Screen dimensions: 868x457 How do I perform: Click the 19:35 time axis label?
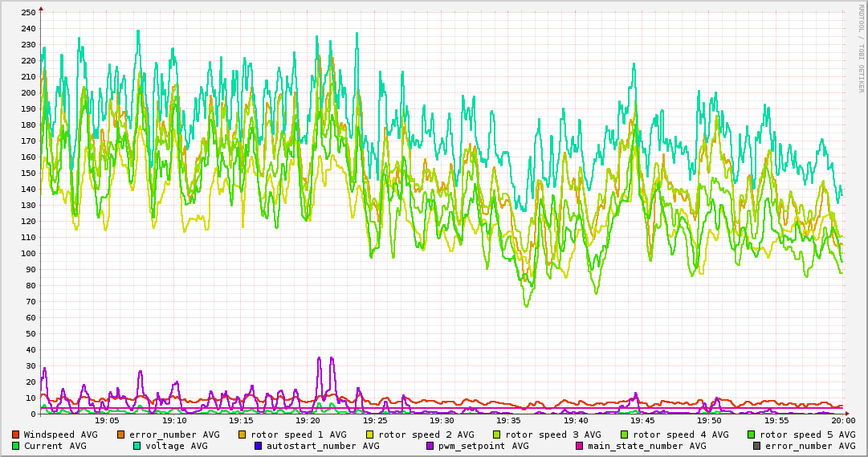pyautogui.click(x=509, y=421)
